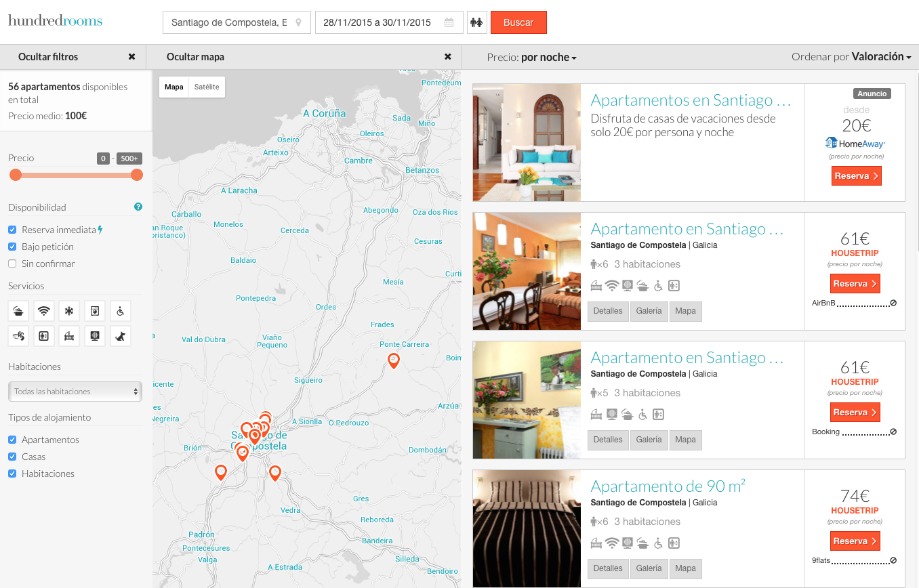Filter by elevator service icon
This screenshot has height=588, width=919.
pos(44,335)
